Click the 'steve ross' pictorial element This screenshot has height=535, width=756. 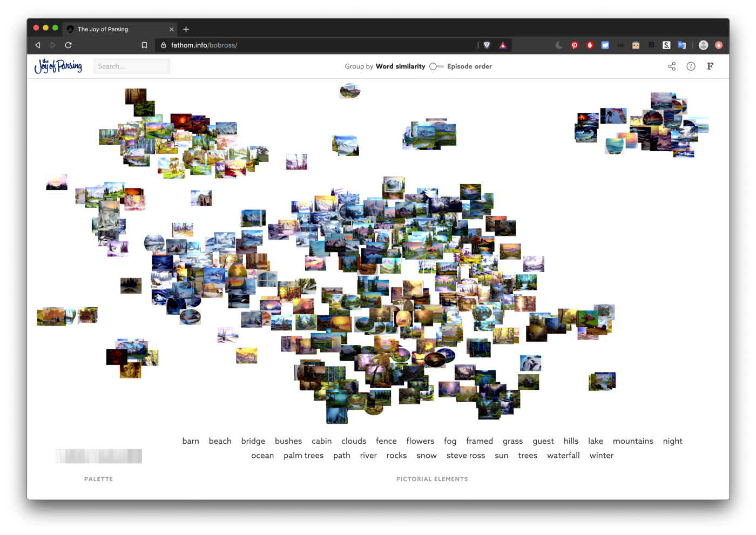point(465,456)
